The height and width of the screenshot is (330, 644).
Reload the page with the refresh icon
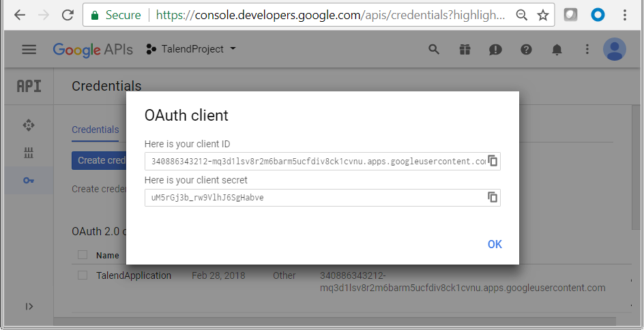point(68,16)
